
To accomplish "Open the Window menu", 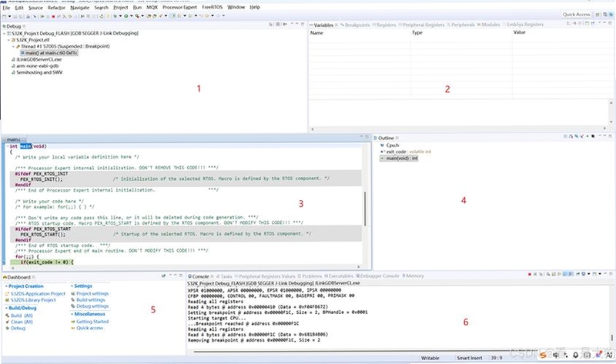I will click(x=236, y=8).
